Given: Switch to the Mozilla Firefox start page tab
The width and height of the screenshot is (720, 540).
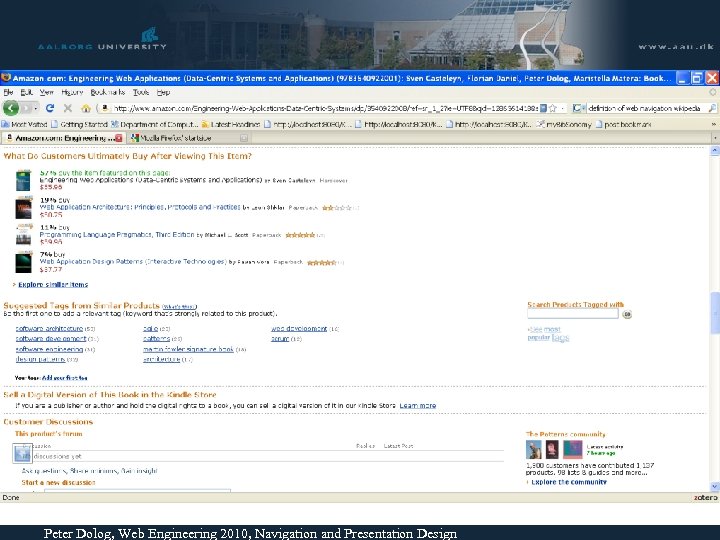Looking at the screenshot, I should point(190,138).
